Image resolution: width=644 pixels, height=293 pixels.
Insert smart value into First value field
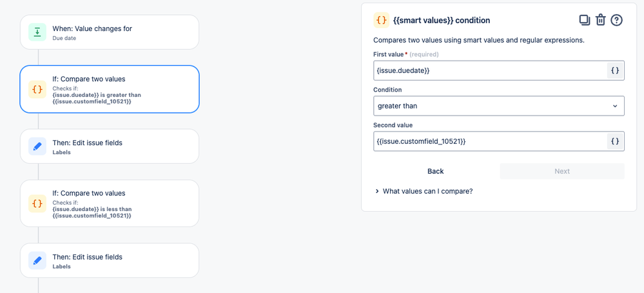pos(615,70)
